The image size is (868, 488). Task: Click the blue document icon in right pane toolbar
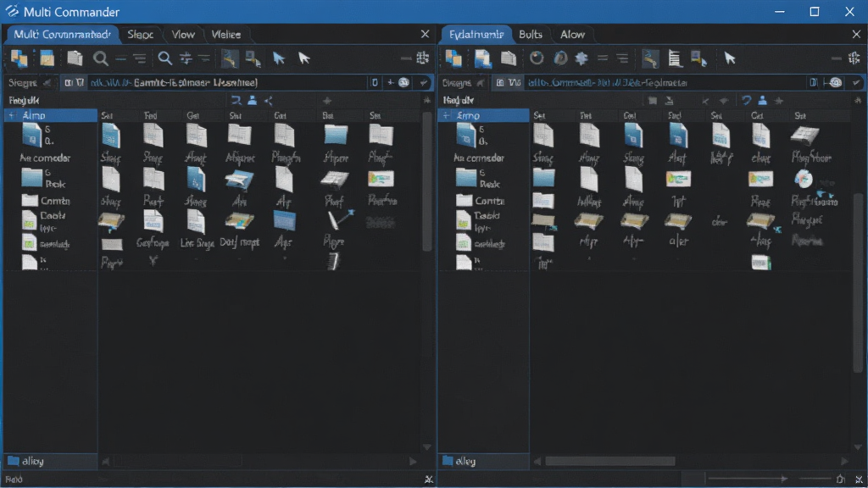[x=482, y=58]
